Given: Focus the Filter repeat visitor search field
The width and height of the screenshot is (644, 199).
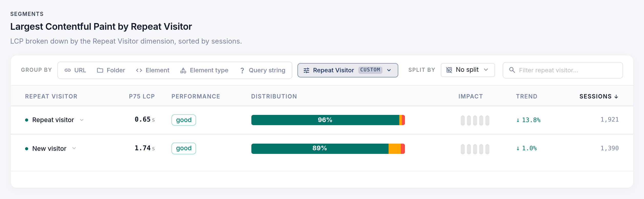Looking at the screenshot, I should (x=563, y=70).
